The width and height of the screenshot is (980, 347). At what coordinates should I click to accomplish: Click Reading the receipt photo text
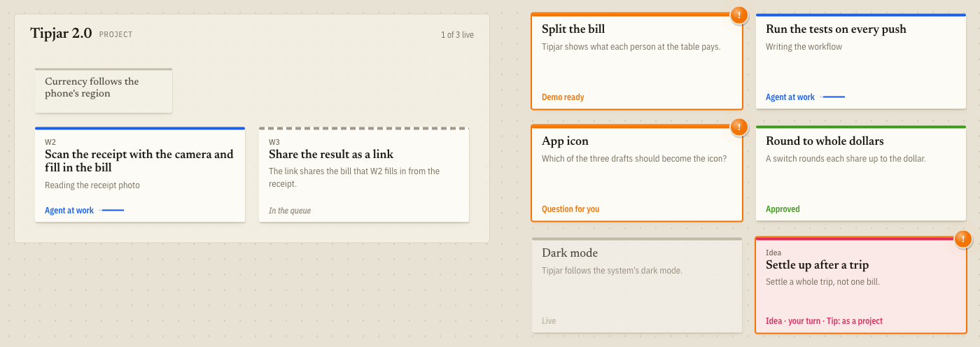coord(92,185)
